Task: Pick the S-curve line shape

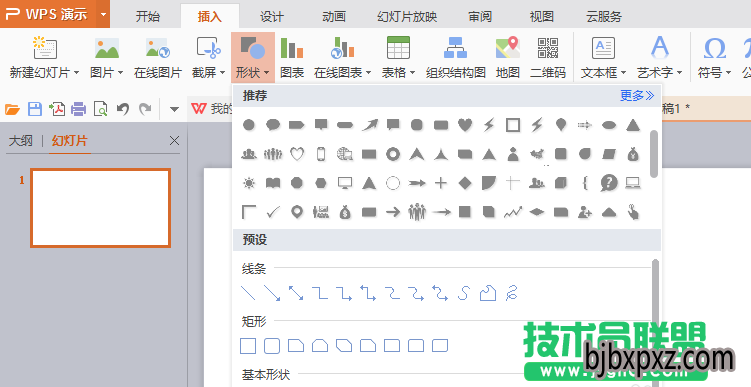Action: pyautogui.click(x=464, y=293)
